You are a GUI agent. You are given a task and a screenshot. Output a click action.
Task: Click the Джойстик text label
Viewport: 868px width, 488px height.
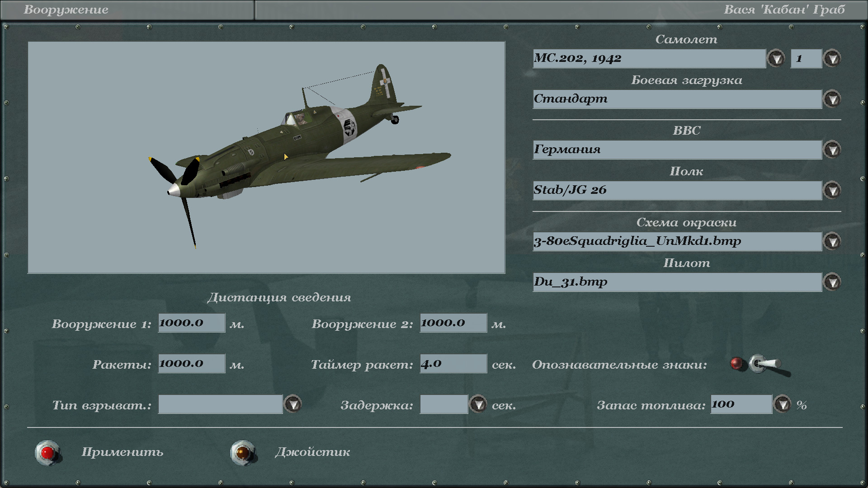(312, 452)
